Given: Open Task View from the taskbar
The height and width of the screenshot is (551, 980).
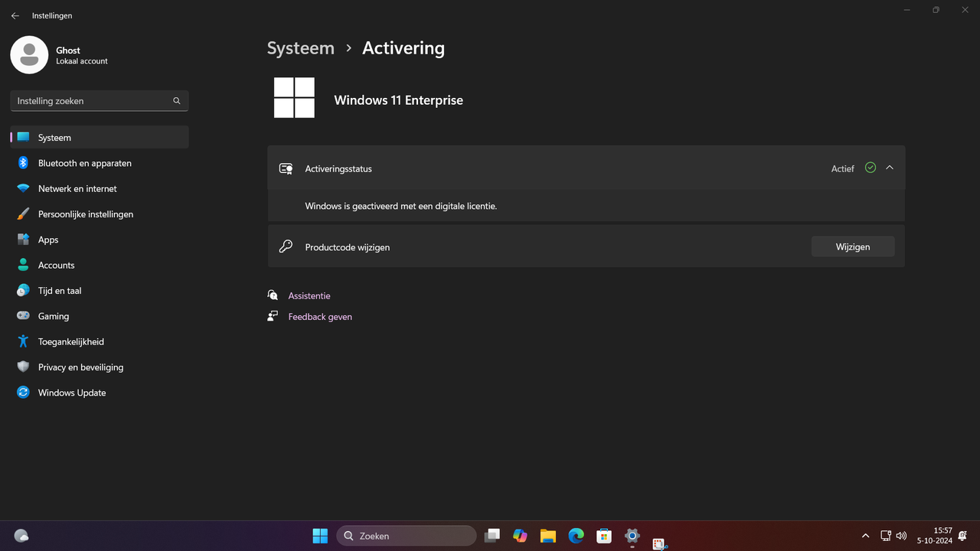Looking at the screenshot, I should pos(492,536).
